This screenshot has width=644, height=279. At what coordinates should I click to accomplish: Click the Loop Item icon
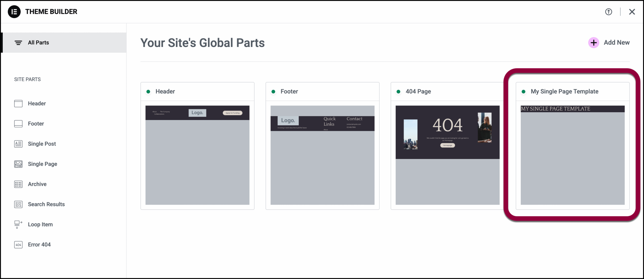click(18, 224)
